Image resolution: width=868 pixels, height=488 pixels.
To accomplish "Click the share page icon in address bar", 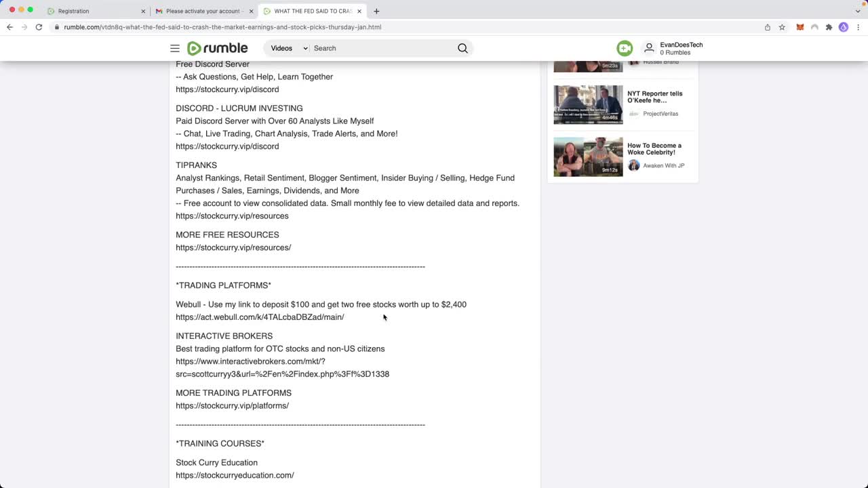I will [768, 27].
